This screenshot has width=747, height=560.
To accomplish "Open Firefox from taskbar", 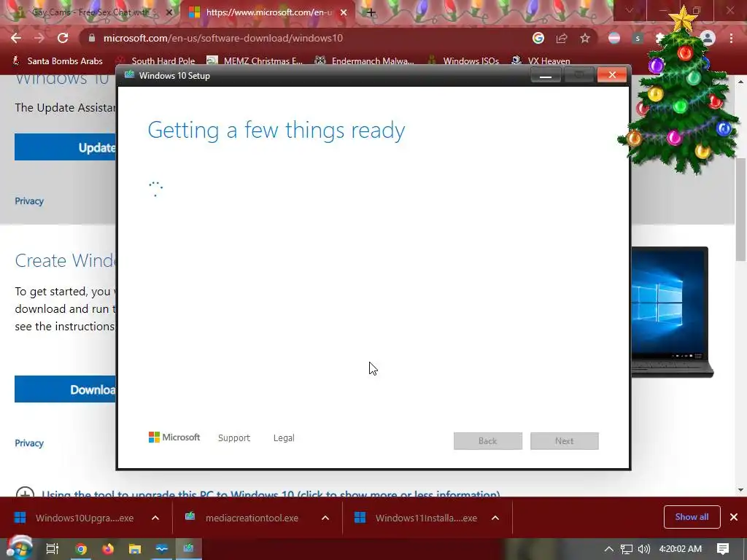I will coord(108,549).
